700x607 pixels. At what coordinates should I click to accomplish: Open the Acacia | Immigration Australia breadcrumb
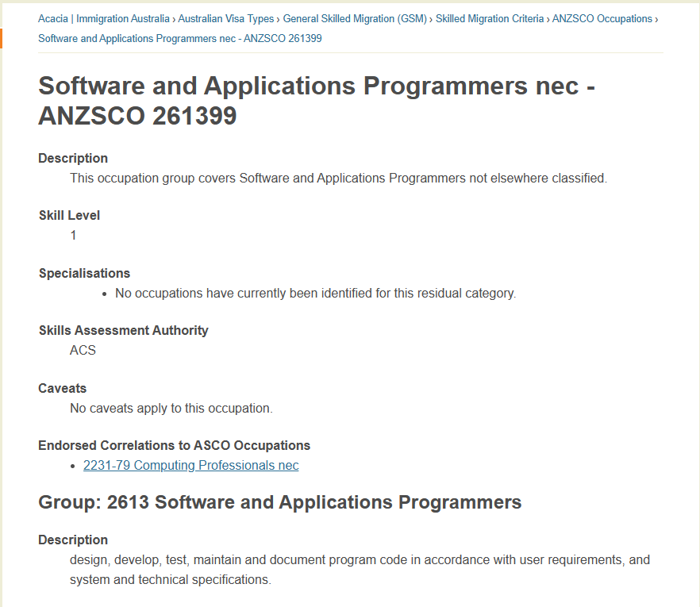103,19
